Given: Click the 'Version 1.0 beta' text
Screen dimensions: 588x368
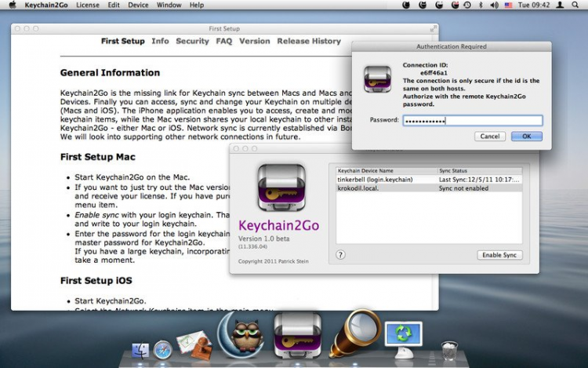Looking at the screenshot, I should (263, 239).
